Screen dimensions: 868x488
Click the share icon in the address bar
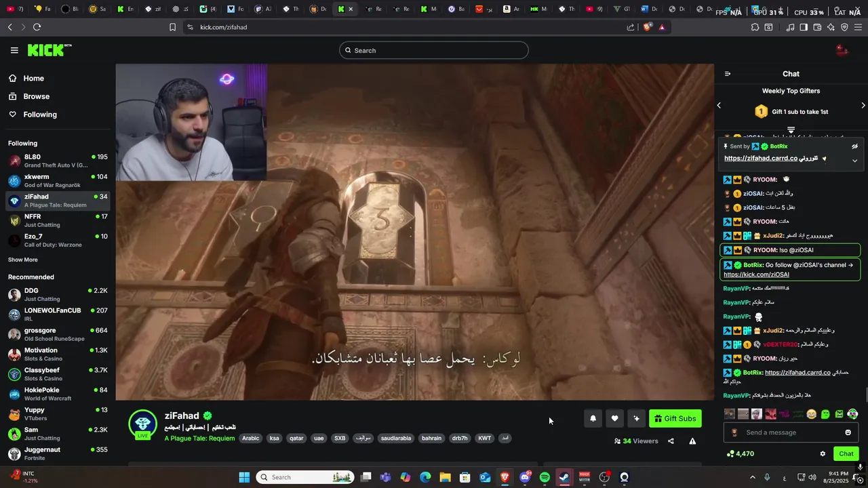(x=631, y=27)
